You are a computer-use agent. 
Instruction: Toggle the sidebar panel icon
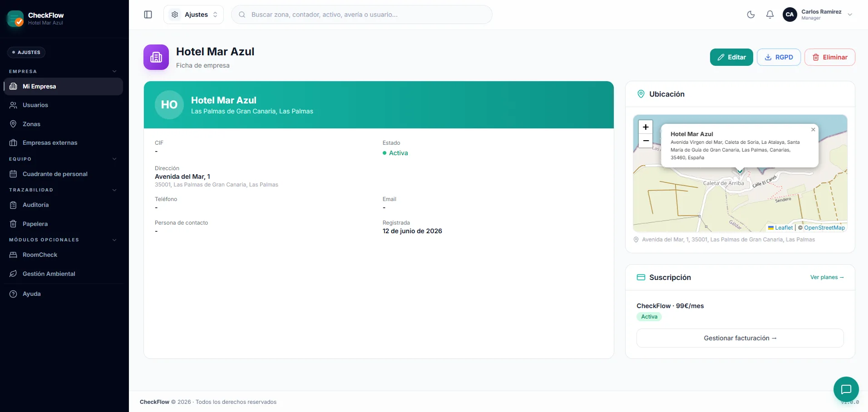[148, 15]
